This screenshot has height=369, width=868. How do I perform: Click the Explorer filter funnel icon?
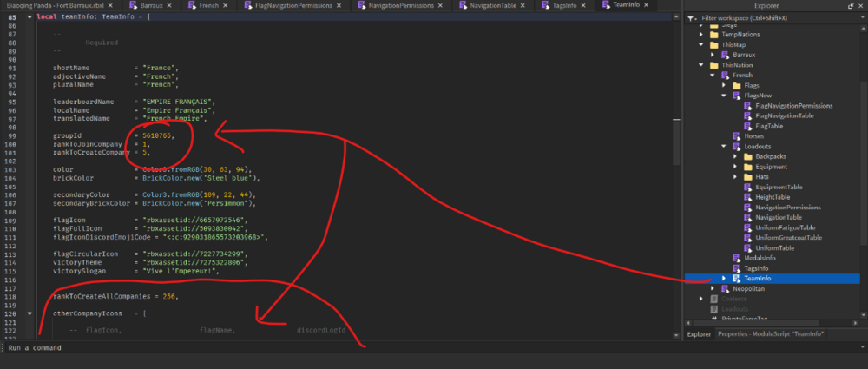(x=690, y=18)
